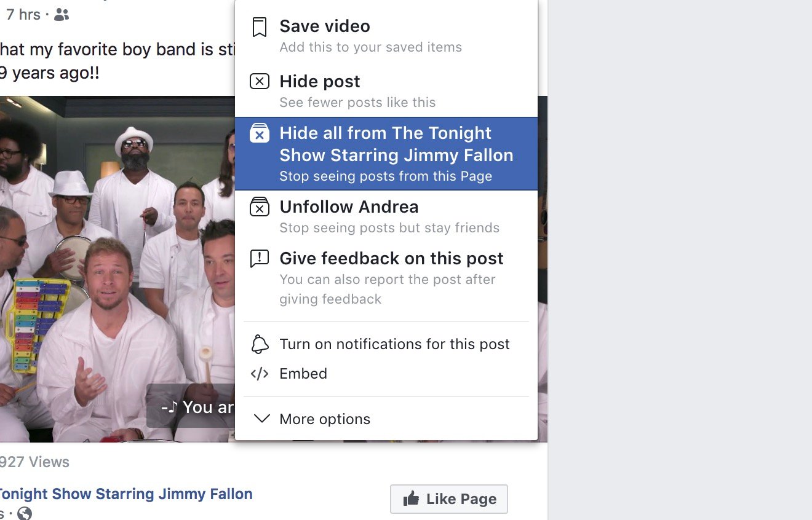Click the friends audience icon beside timestamp

click(x=60, y=14)
